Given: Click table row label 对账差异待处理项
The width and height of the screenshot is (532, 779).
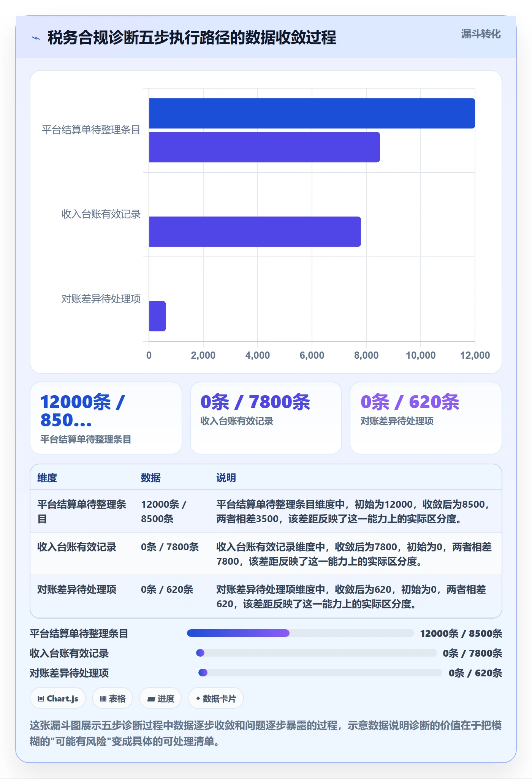Looking at the screenshot, I should click(77, 589).
